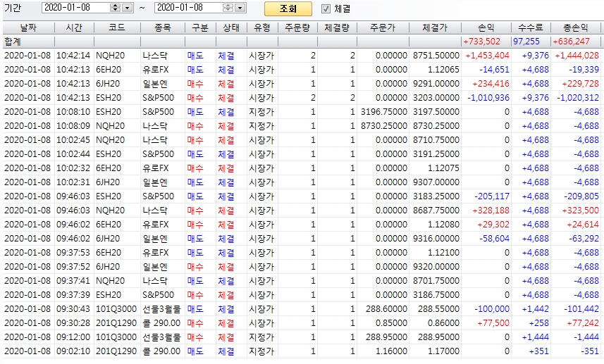Click the total profit value +733,502
The width and height of the screenshot is (604, 364).
tap(481, 42)
